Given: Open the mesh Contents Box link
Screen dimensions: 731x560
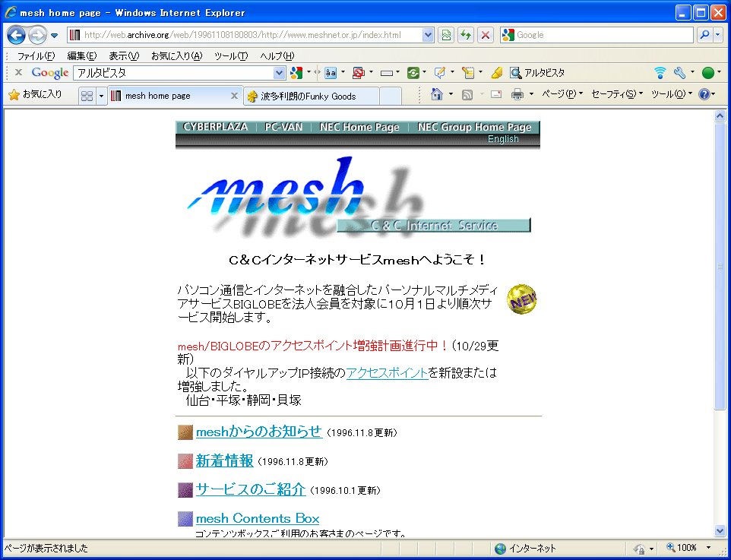Looking at the screenshot, I should (258, 518).
